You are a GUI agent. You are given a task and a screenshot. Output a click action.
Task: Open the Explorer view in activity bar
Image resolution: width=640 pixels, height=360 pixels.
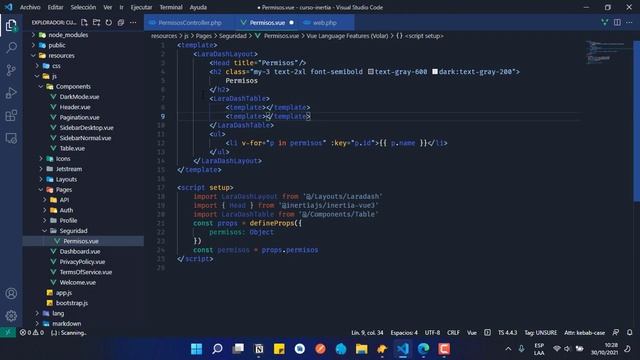(11, 25)
